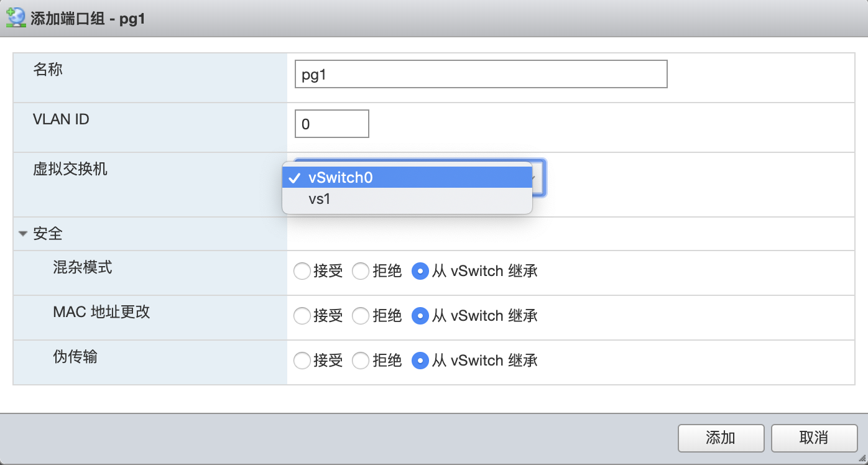Click the 添加 button

point(721,438)
